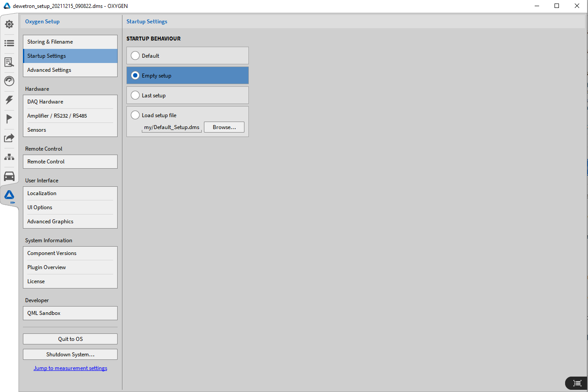Click the Browse... button
This screenshot has height=392, width=588.
[224, 127]
